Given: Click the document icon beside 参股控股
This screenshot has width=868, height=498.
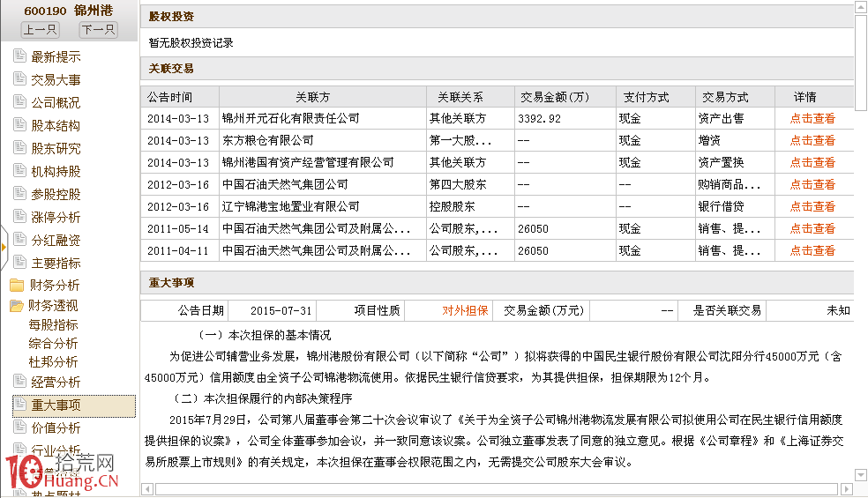Looking at the screenshot, I should point(19,193).
